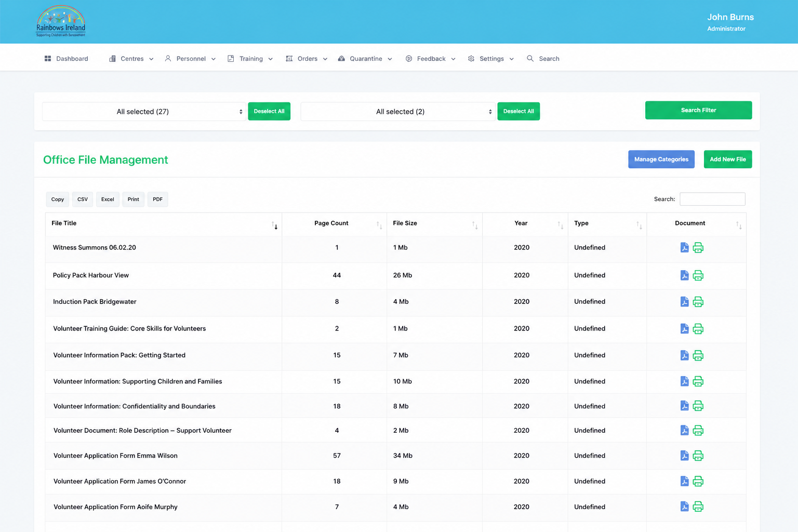Copy table data to clipboard
The height and width of the screenshot is (532, 798).
(58, 199)
